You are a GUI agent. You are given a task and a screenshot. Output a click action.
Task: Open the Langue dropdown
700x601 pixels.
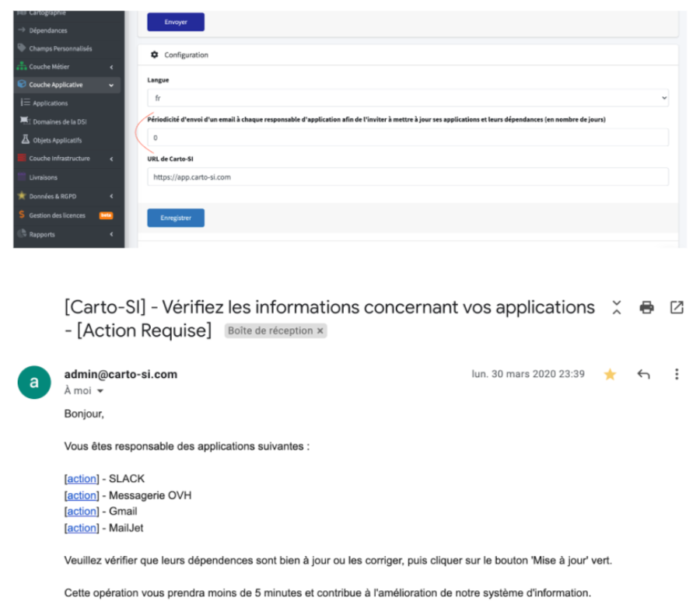coord(408,98)
